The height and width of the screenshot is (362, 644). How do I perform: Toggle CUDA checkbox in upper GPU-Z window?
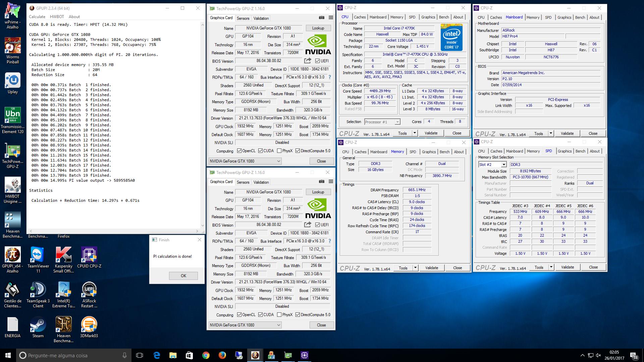(260, 151)
